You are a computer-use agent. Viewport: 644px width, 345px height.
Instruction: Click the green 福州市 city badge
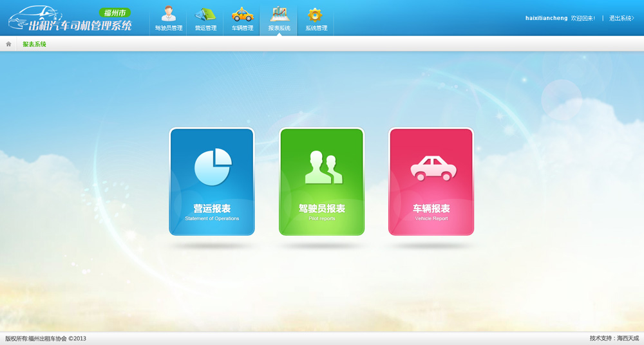point(116,12)
